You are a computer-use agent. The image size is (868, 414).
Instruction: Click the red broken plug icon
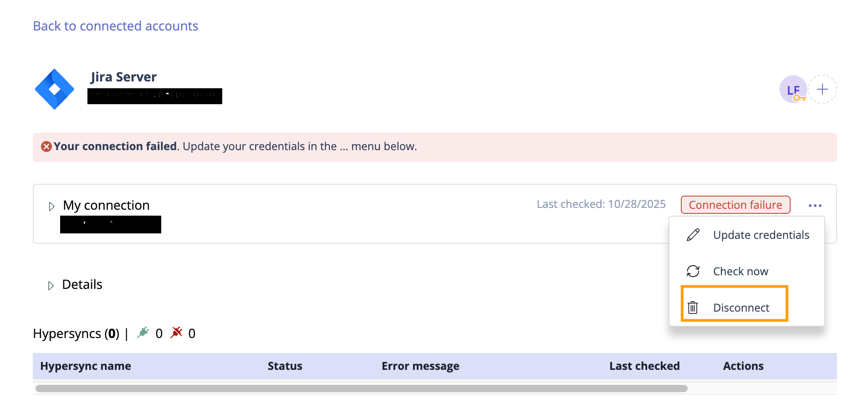coord(177,332)
